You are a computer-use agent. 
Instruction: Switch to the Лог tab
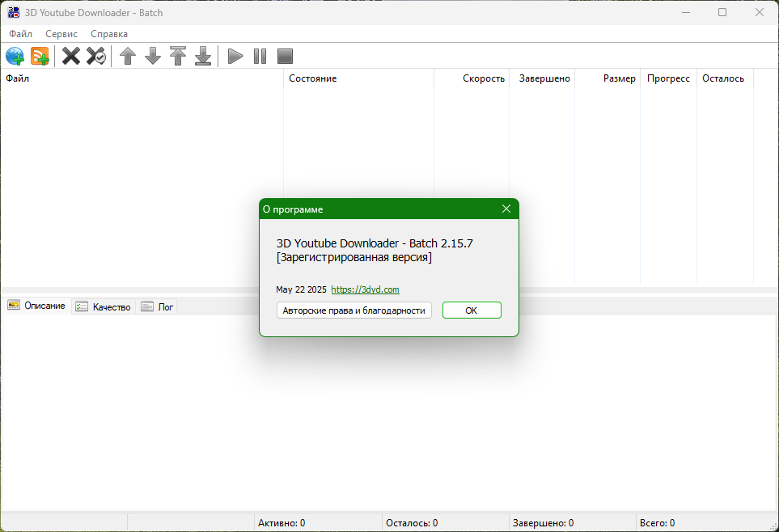157,307
